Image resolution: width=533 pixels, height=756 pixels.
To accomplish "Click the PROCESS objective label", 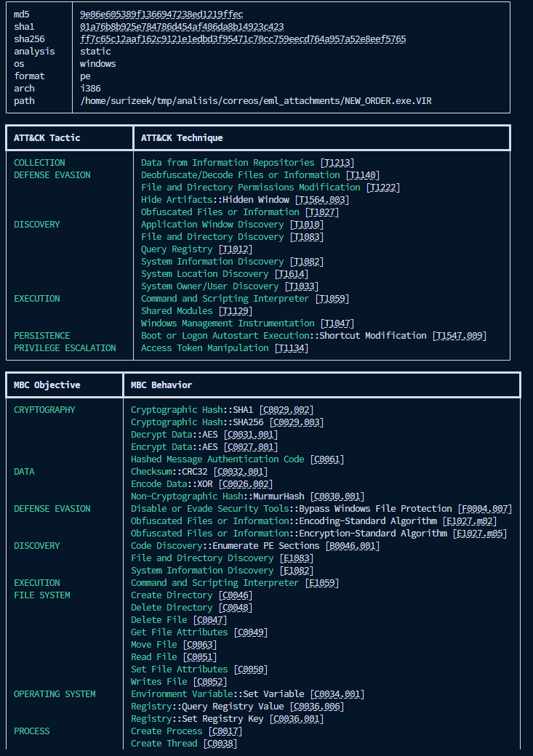I will [32, 731].
